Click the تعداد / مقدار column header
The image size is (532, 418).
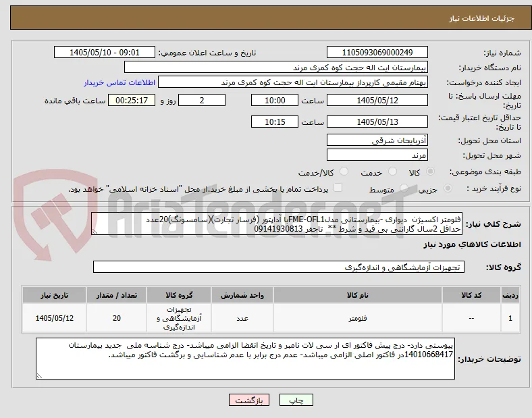point(116,295)
